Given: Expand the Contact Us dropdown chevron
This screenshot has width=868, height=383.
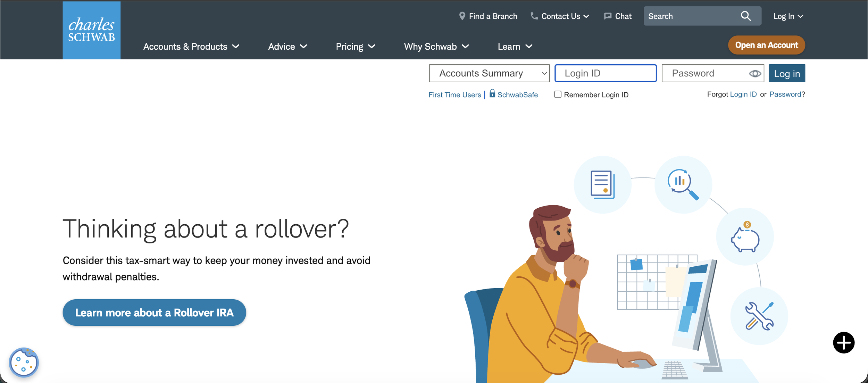Looking at the screenshot, I should [586, 16].
